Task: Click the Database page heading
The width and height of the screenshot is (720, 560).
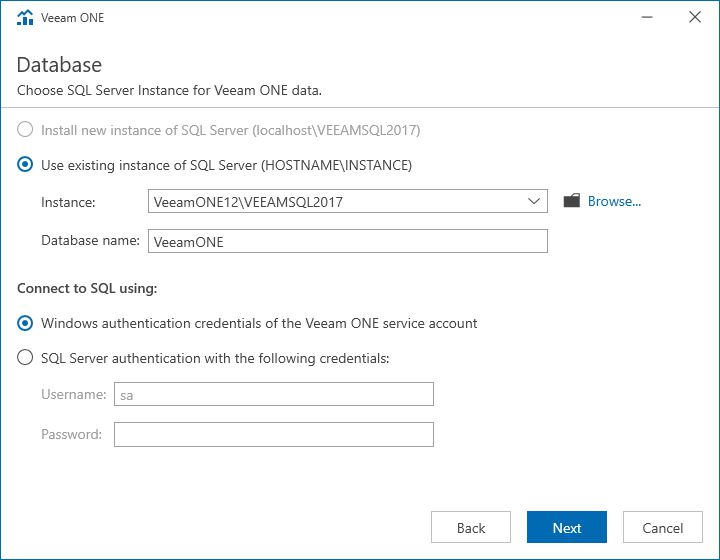Action: (x=59, y=65)
